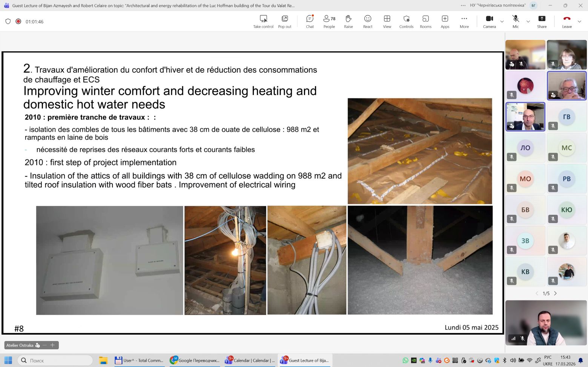Open the View layout options

387,21
